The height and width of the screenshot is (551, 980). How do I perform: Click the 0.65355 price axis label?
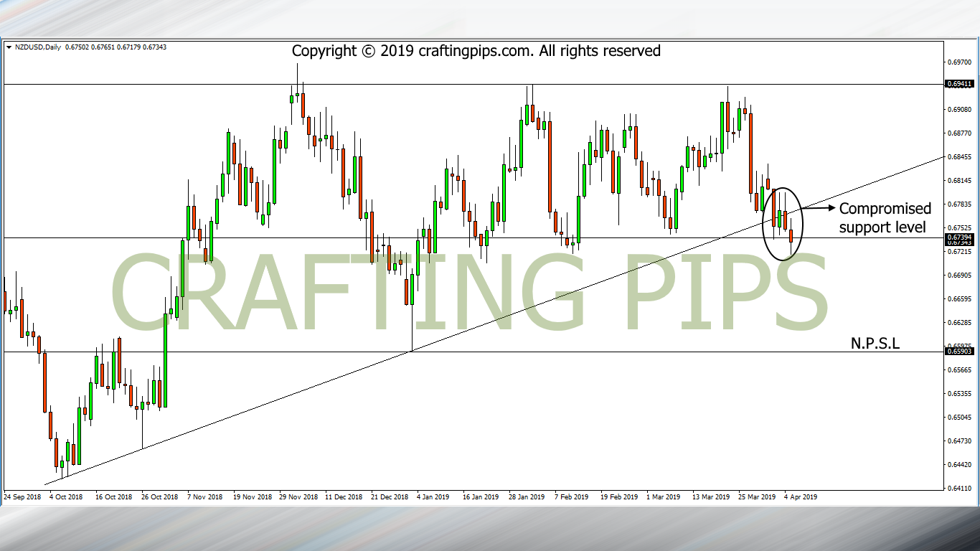click(959, 394)
